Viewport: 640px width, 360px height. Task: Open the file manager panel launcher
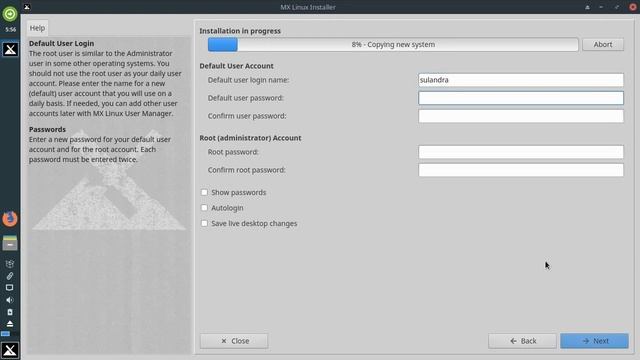[10, 243]
